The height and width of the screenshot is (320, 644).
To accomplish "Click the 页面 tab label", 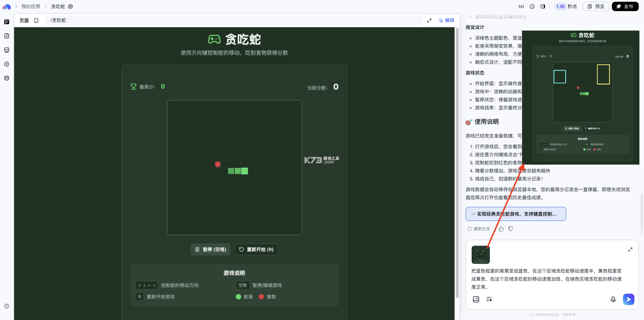I will pos(24,20).
